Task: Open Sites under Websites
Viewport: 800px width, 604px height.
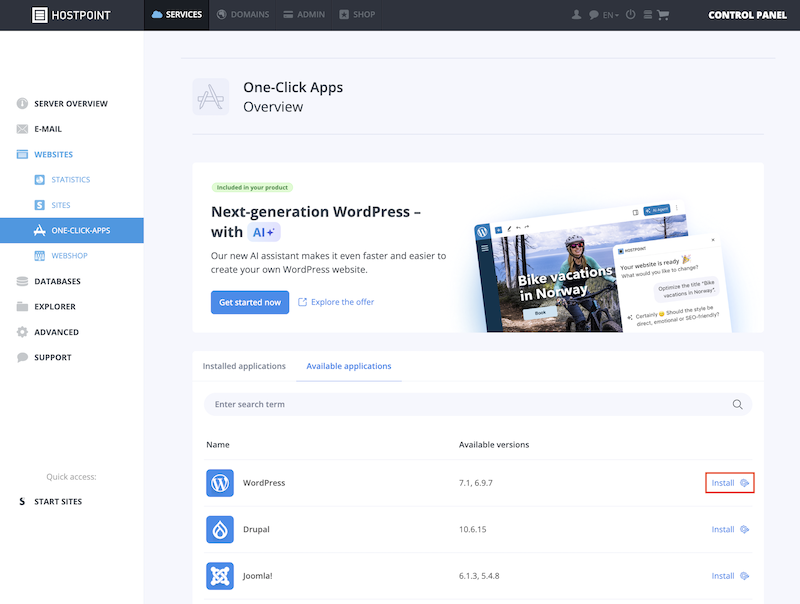Action: pos(61,205)
